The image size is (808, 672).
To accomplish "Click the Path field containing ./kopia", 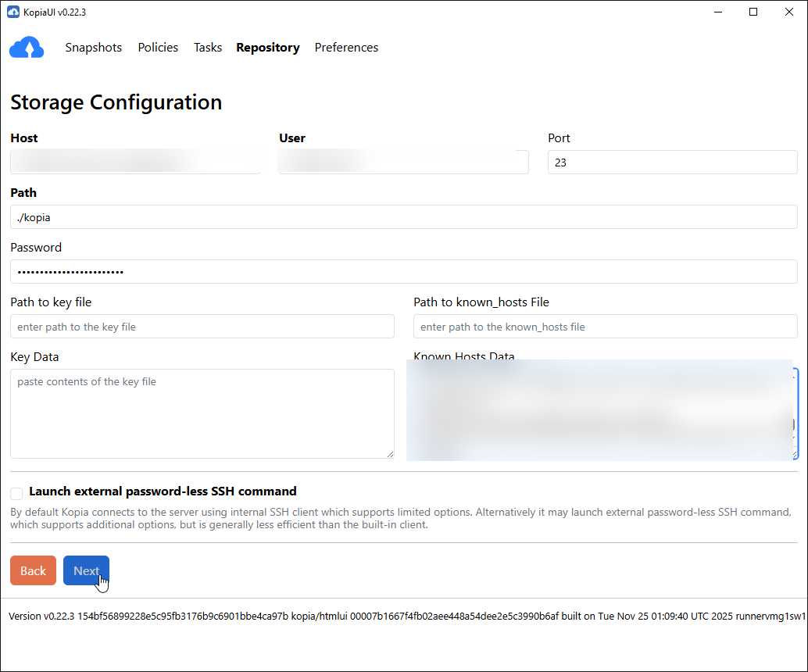I will click(403, 216).
